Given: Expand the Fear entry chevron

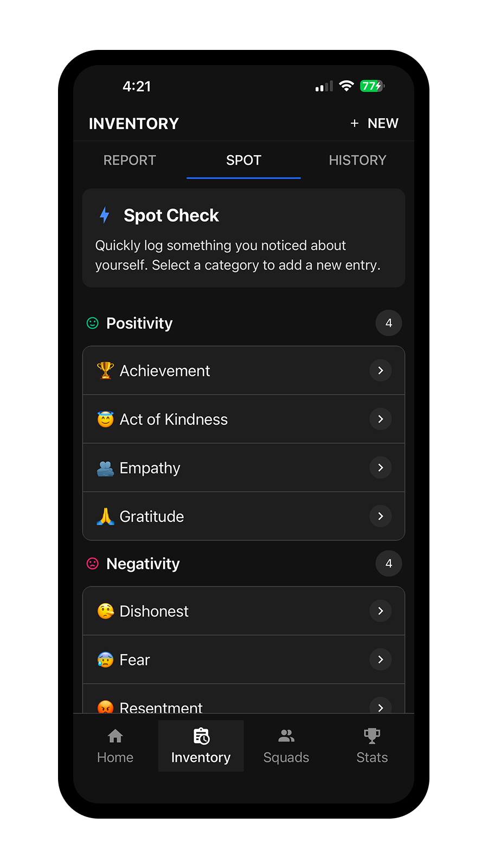Looking at the screenshot, I should click(380, 660).
